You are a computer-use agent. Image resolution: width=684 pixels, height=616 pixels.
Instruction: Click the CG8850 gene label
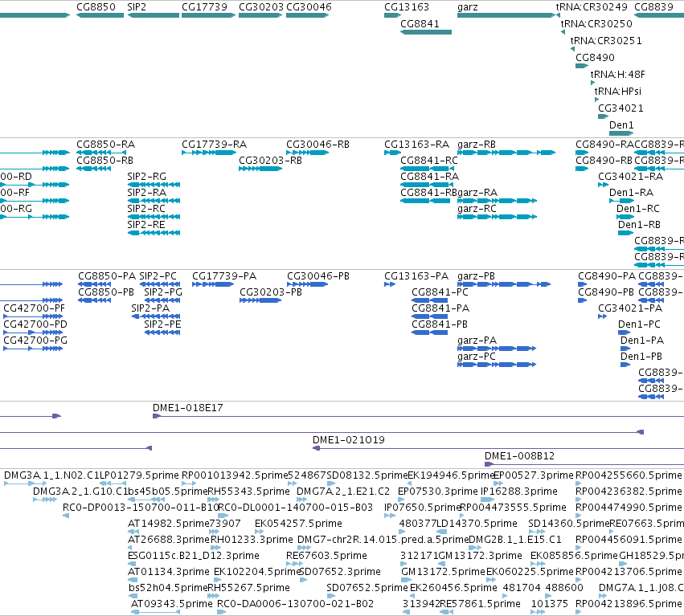(x=96, y=7)
